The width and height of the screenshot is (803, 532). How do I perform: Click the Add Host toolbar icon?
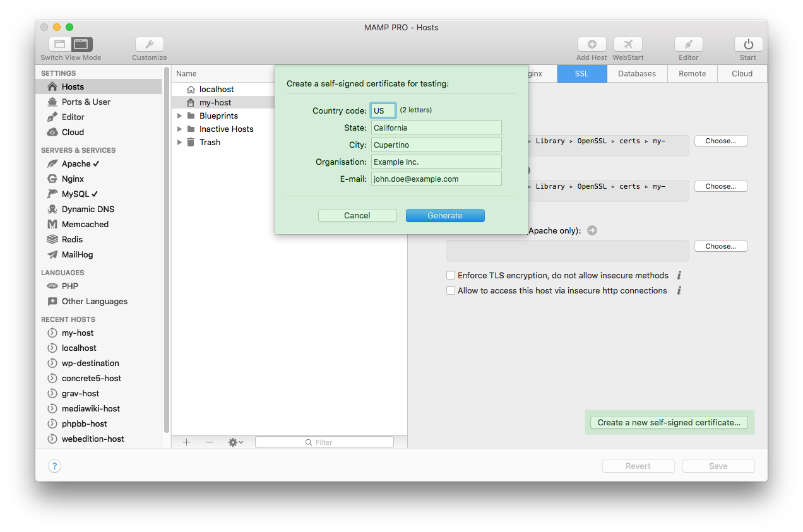[x=591, y=44]
